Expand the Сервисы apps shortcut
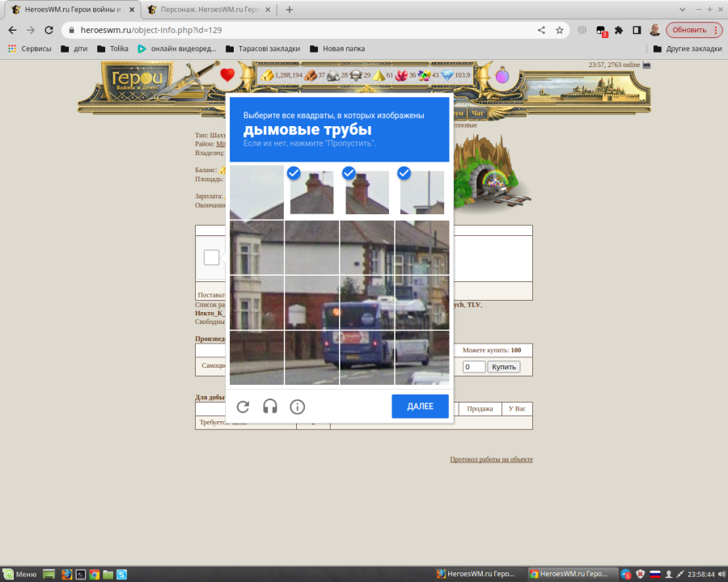 [29, 48]
